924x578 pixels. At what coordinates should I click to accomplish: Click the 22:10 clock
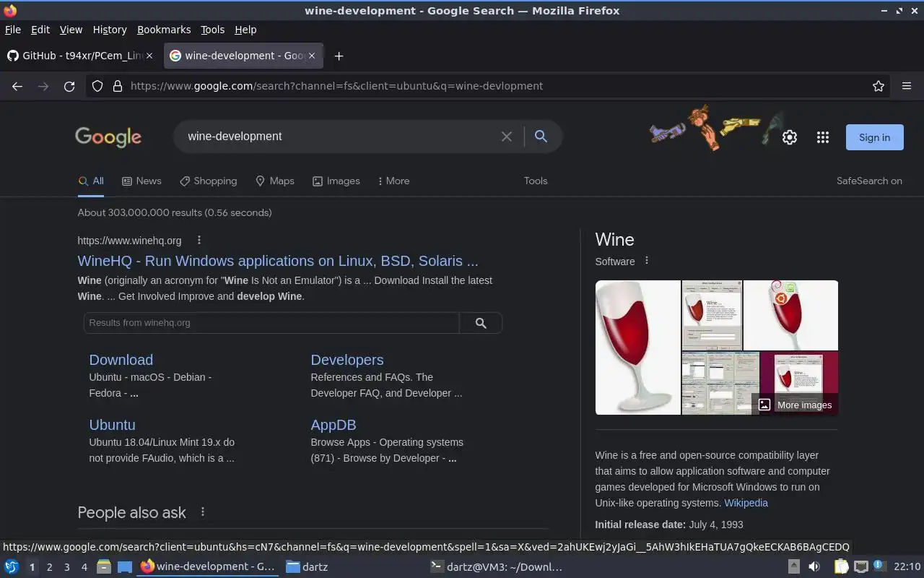pyautogui.click(x=907, y=567)
